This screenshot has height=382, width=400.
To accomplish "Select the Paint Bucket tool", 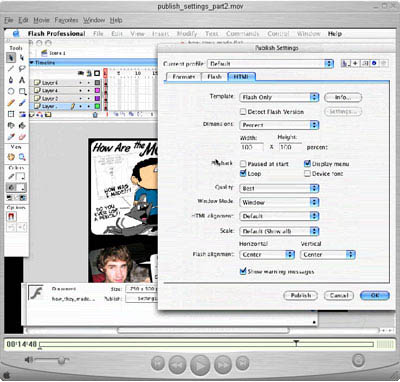I will [x=22, y=125].
